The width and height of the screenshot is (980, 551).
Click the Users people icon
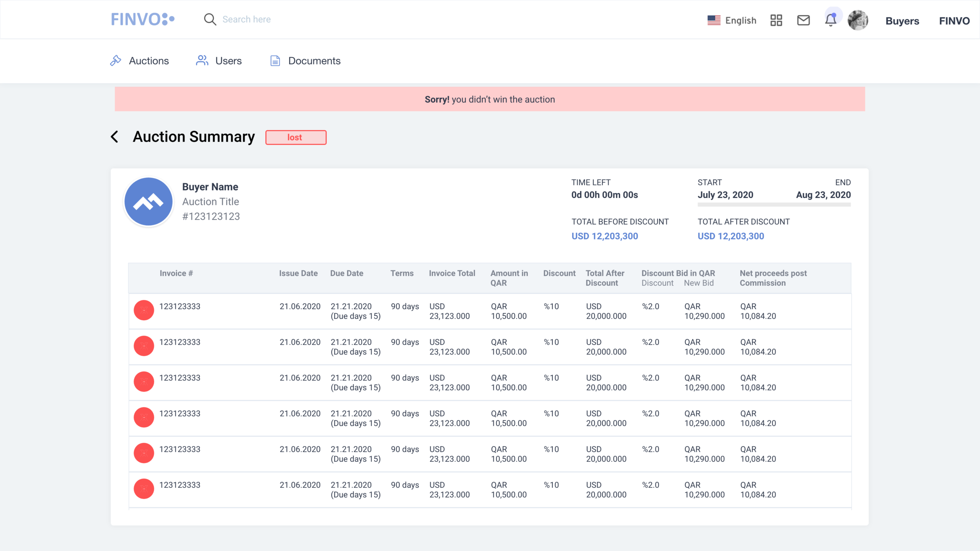pyautogui.click(x=202, y=60)
